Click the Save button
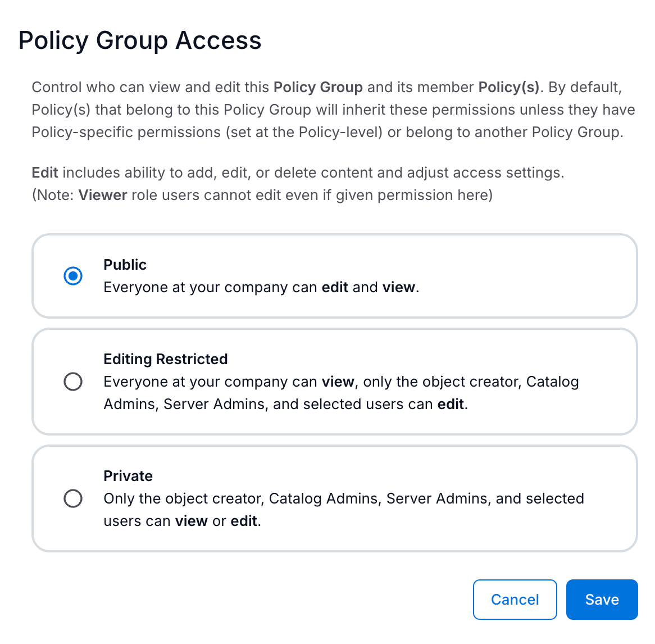655x644 pixels. [602, 600]
